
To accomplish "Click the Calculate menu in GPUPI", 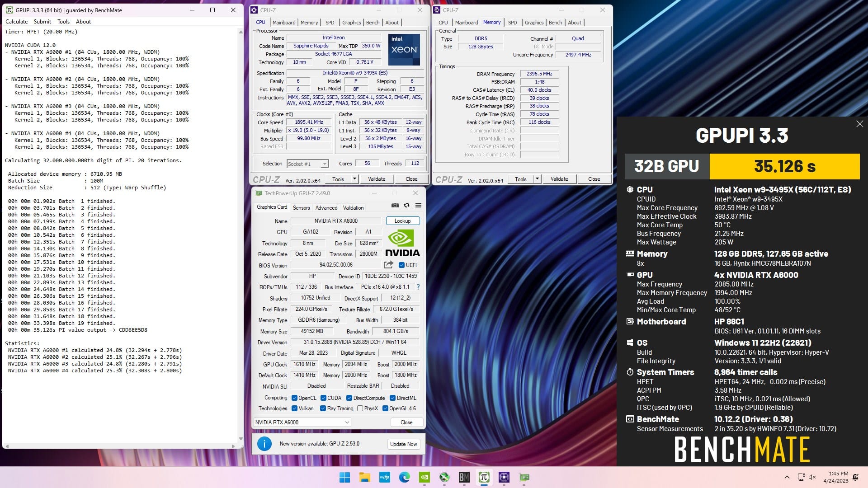I will [17, 21].
